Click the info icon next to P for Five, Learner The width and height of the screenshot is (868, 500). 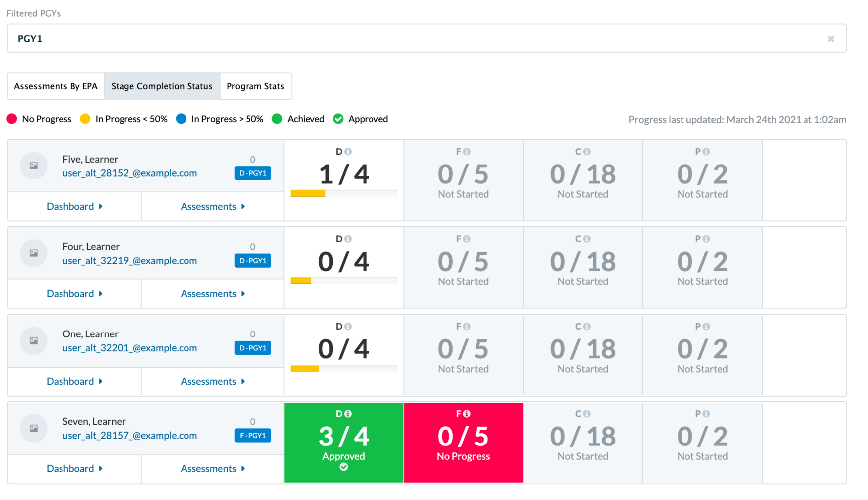pyautogui.click(x=706, y=152)
